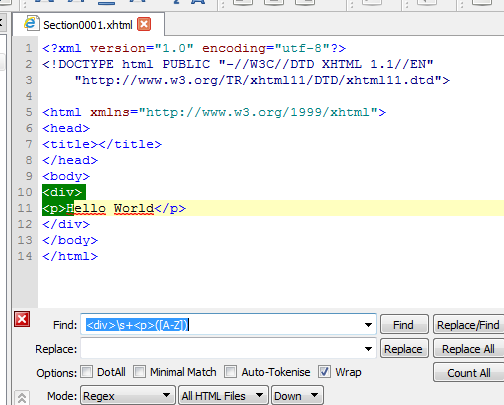Image resolution: width=504 pixels, height=405 pixels.
Task: Click the Find button
Action: [x=404, y=324]
